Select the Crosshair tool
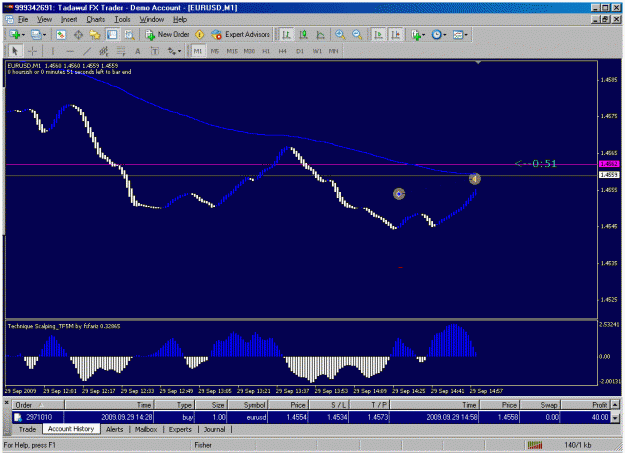This screenshot has width=625, height=453. pyautogui.click(x=32, y=51)
